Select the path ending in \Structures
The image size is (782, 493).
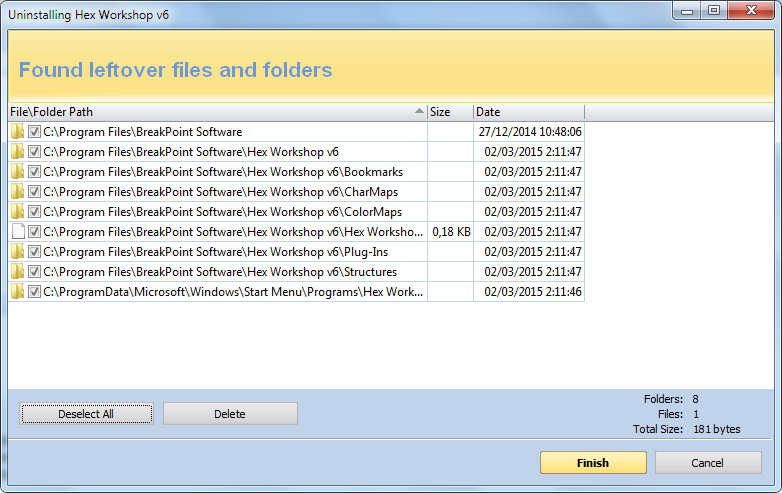pos(220,272)
